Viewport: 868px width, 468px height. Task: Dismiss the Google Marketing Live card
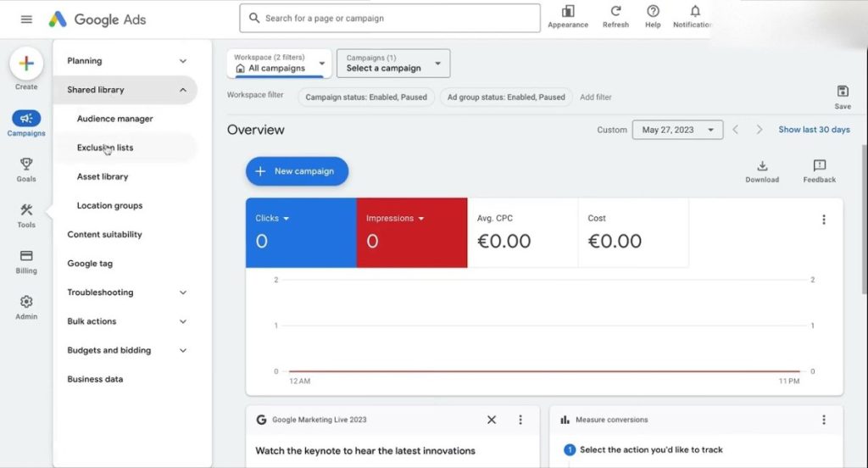pyautogui.click(x=492, y=420)
